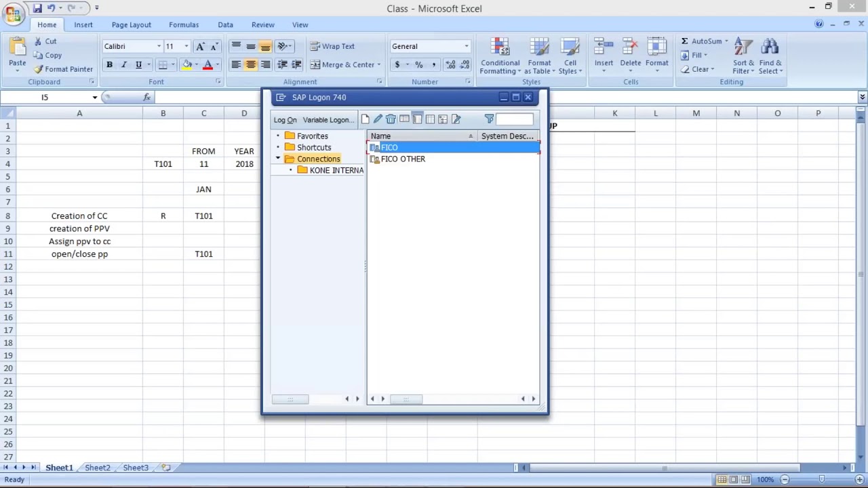
Task: Switch SAP Logon to tile view icon
Action: coord(430,119)
